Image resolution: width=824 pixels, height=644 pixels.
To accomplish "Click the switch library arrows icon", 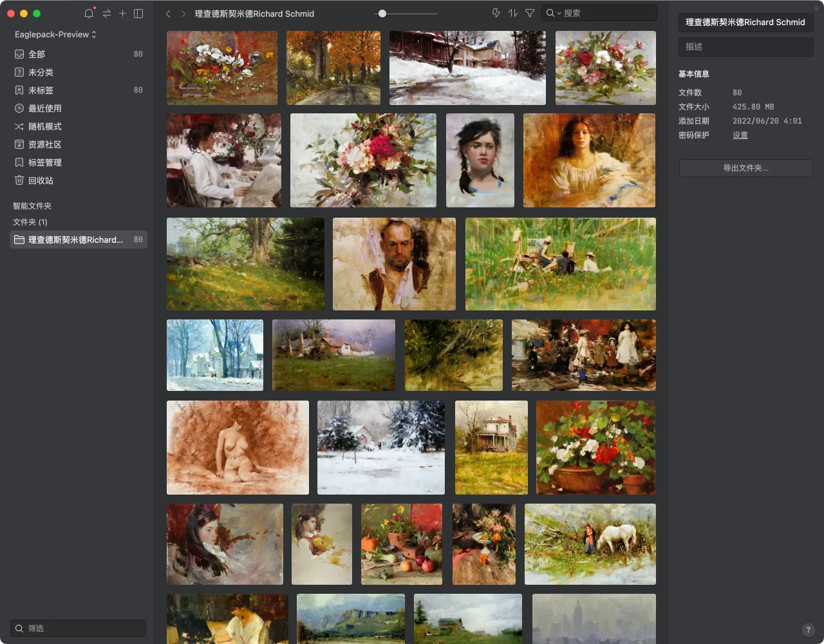I will click(107, 14).
